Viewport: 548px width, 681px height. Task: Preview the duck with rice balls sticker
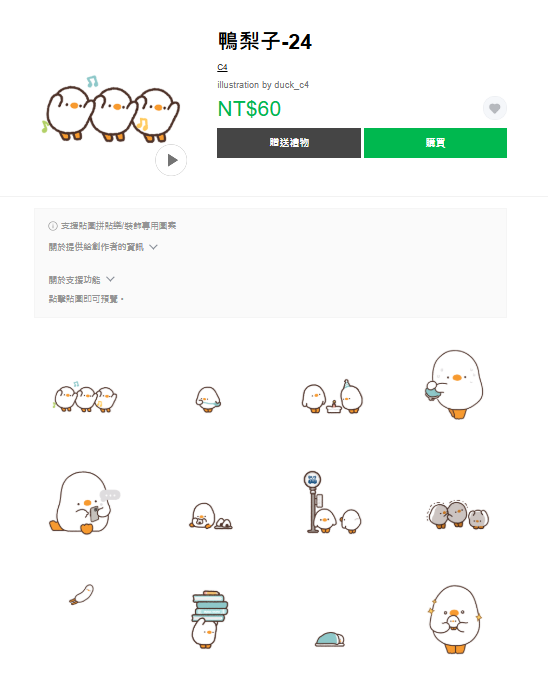tap(211, 516)
